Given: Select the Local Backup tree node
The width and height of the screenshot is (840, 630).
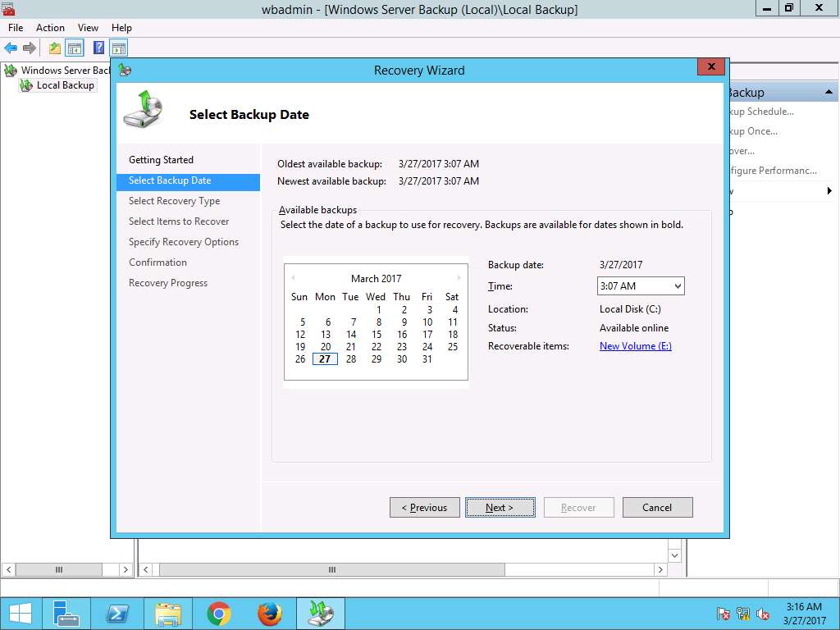Looking at the screenshot, I should [58, 85].
